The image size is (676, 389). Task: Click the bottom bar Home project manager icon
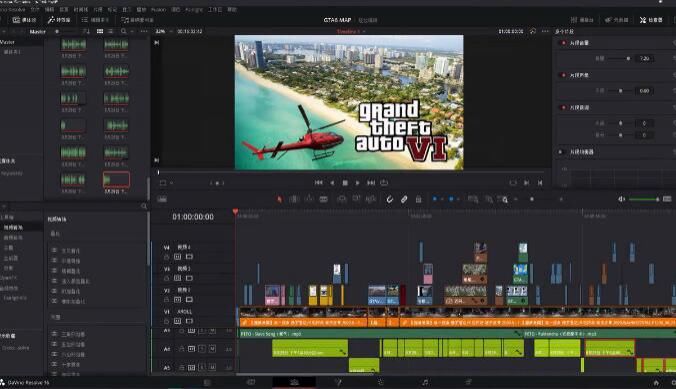pyautogui.click(x=656, y=383)
